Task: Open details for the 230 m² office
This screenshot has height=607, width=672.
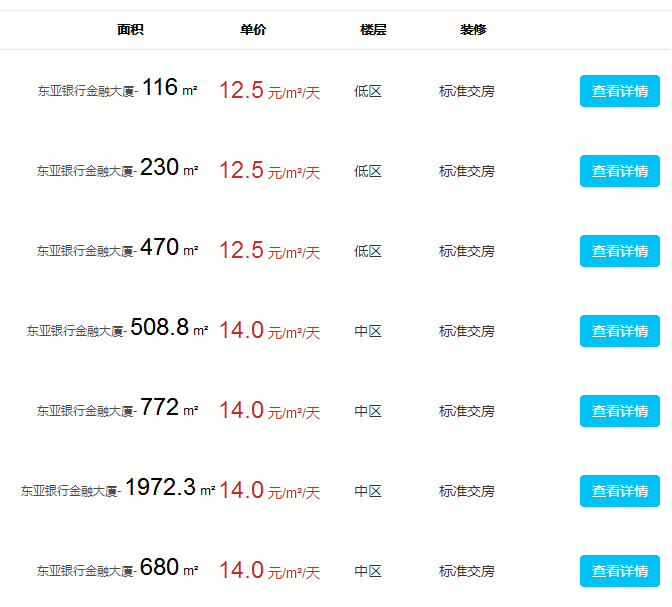Action: [619, 171]
